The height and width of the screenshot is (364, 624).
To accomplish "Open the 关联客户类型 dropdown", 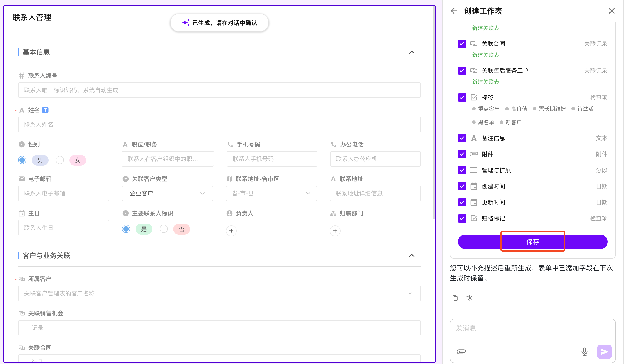I will coord(167,193).
